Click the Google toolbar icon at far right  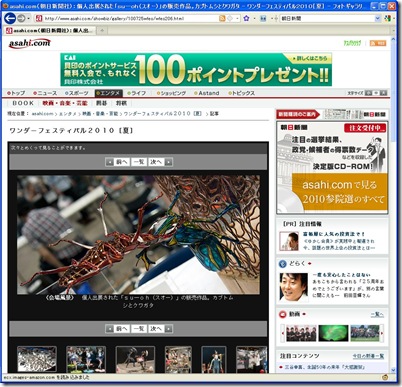[x=387, y=19]
